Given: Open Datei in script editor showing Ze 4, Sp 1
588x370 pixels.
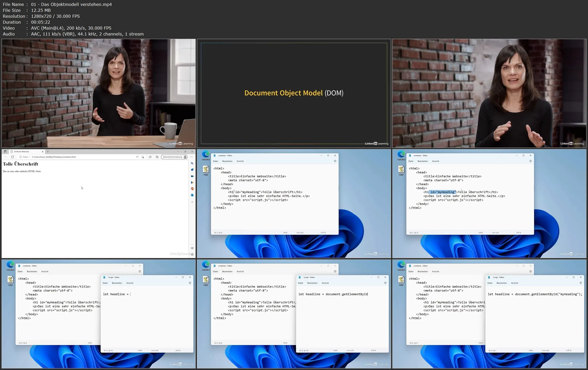Looking at the screenshot, I should point(490,283).
